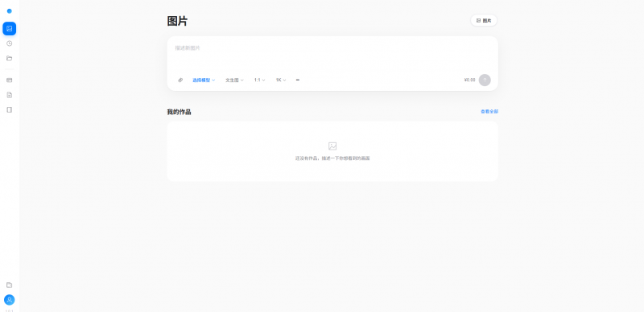
Task: Click the 我的作品 heading
Action: [179, 112]
